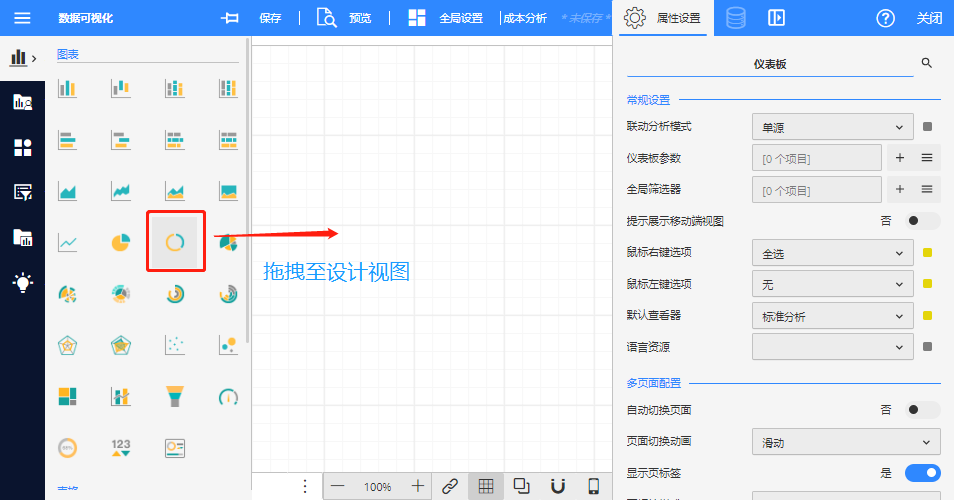
Task: Open the data binding database tab
Action: pos(735,18)
